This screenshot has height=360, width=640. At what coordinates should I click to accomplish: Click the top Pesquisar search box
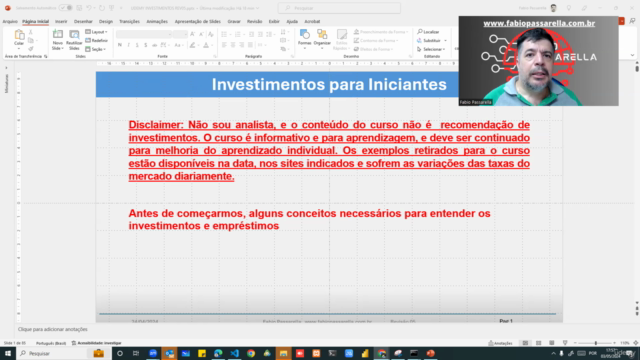click(339, 8)
